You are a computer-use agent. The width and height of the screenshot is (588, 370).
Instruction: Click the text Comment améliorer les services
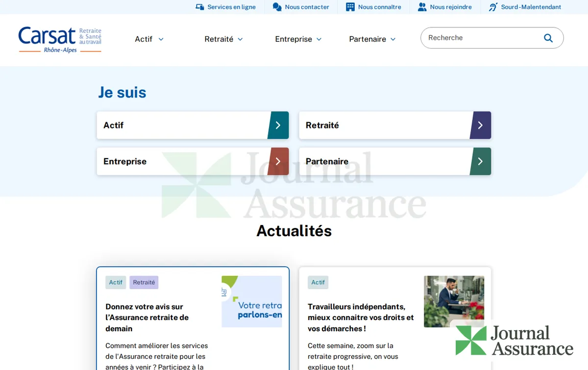[157, 345]
